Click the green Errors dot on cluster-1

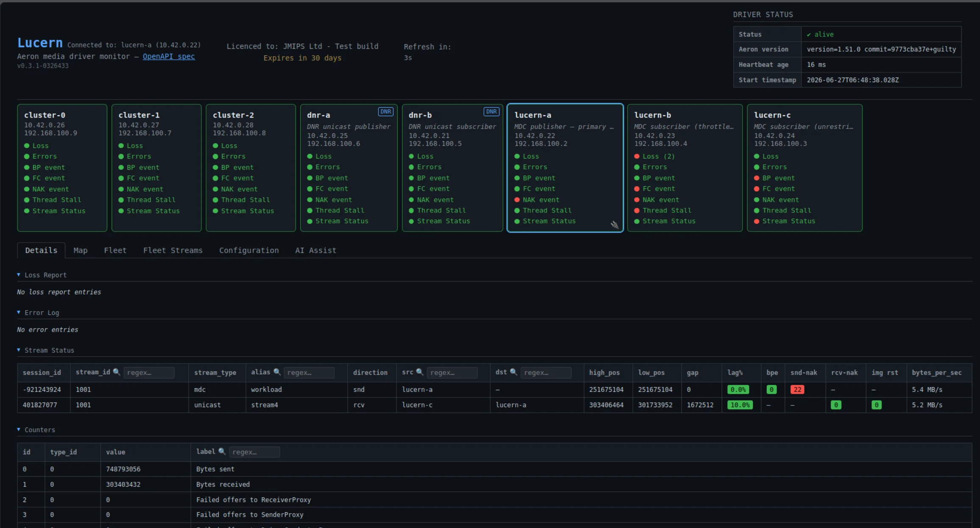(x=121, y=156)
